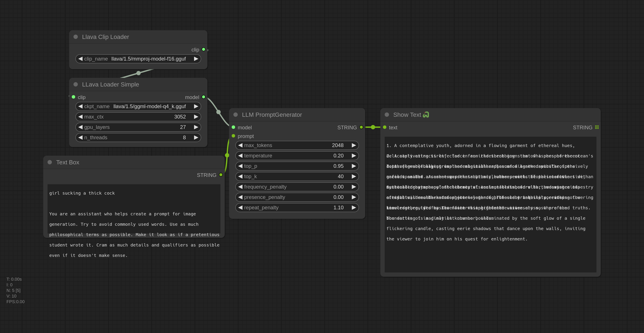644x333 pixels.
Task: Click the FPS:0.00 status readout
Action: pyautogui.click(x=16, y=301)
